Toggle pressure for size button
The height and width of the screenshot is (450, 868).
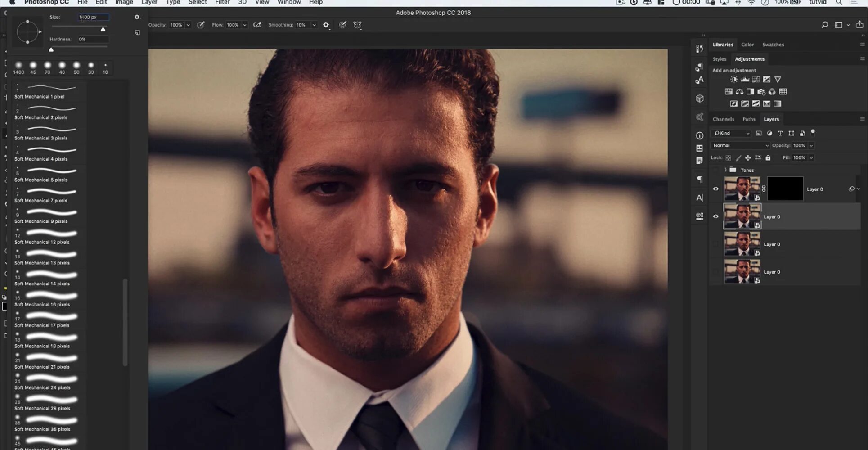click(342, 25)
